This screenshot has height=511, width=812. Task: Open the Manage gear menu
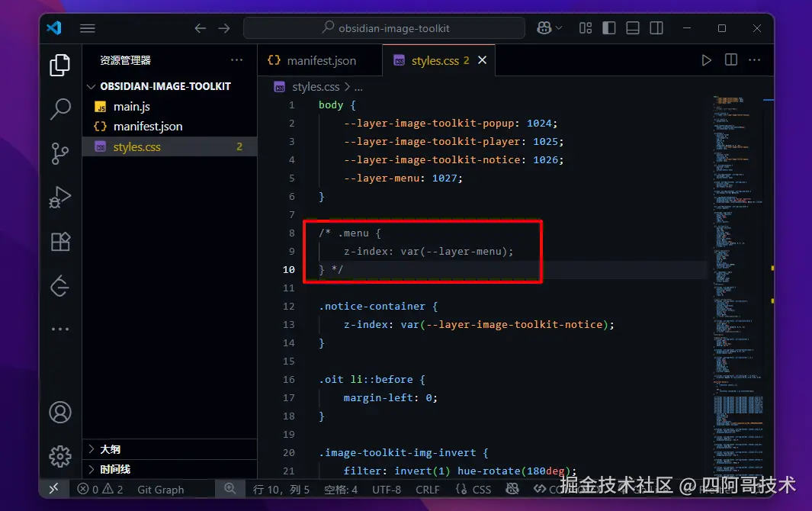[60, 457]
